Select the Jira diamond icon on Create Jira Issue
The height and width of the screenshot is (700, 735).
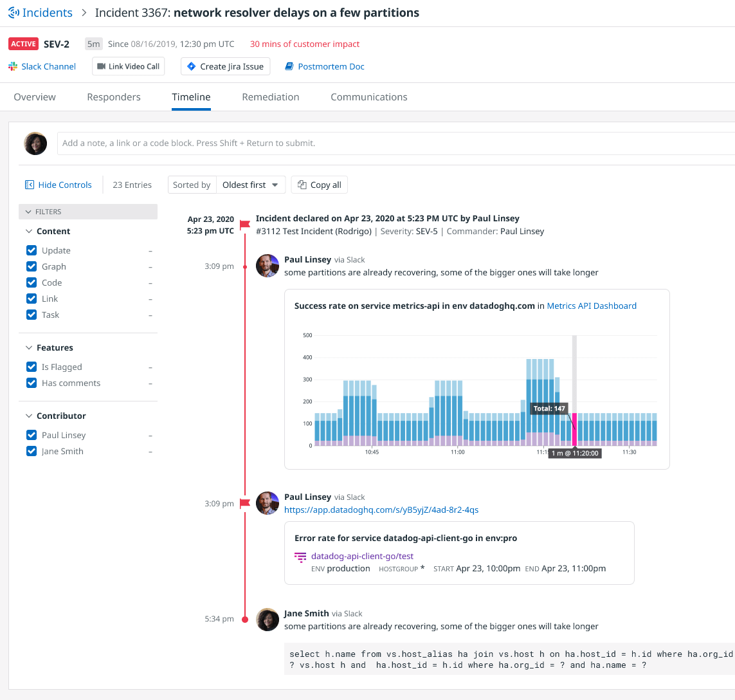click(190, 66)
